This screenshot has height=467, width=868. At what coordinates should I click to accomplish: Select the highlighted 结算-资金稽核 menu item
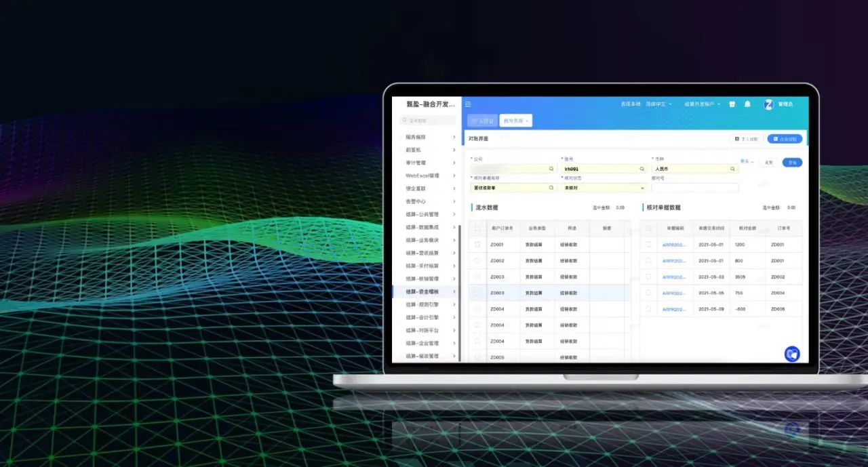tap(426, 291)
